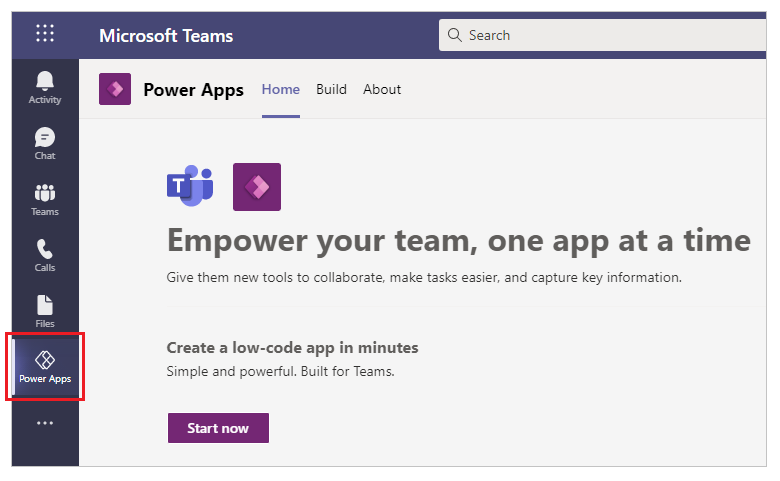Open the About tab
This screenshot has width=780, height=481.
click(x=382, y=90)
